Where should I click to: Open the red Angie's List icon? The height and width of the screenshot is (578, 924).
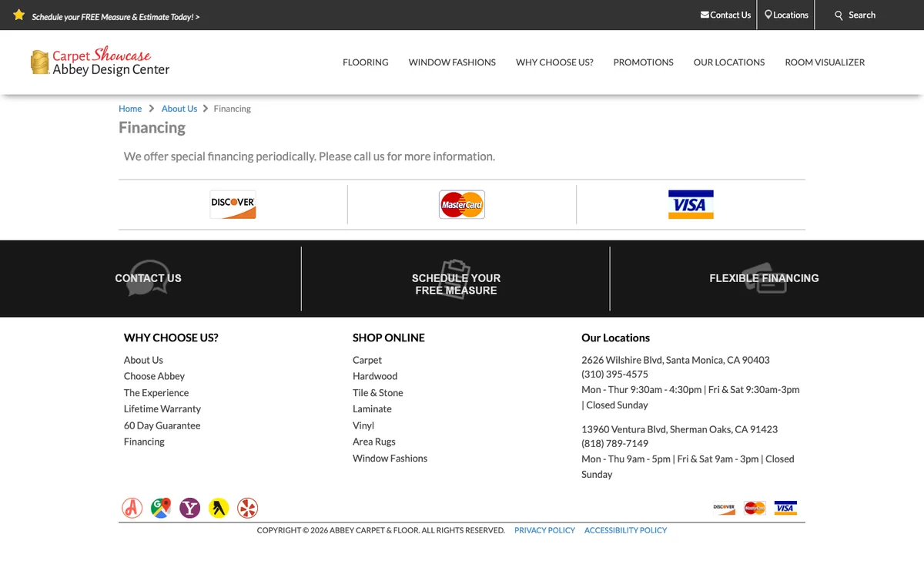coord(132,508)
